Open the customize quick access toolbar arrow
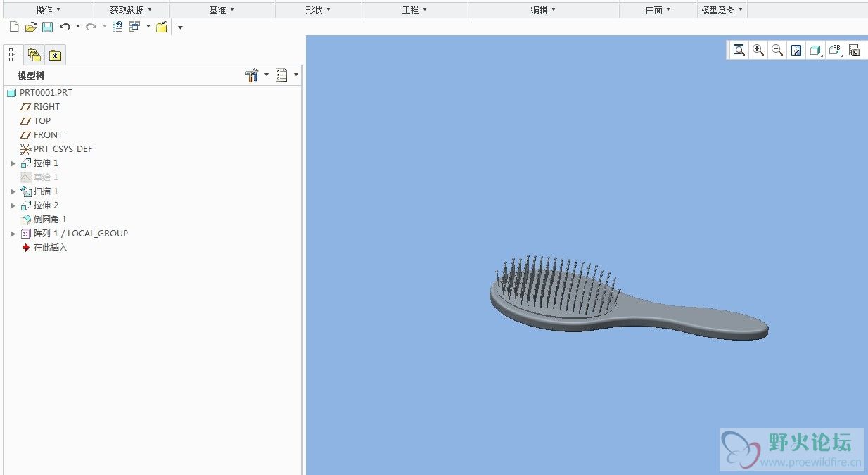 180,27
